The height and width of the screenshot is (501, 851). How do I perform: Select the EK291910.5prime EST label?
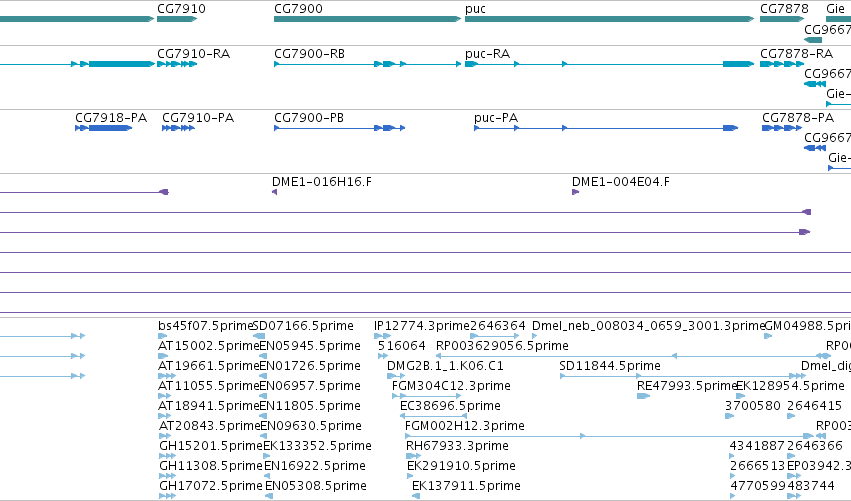(461, 466)
